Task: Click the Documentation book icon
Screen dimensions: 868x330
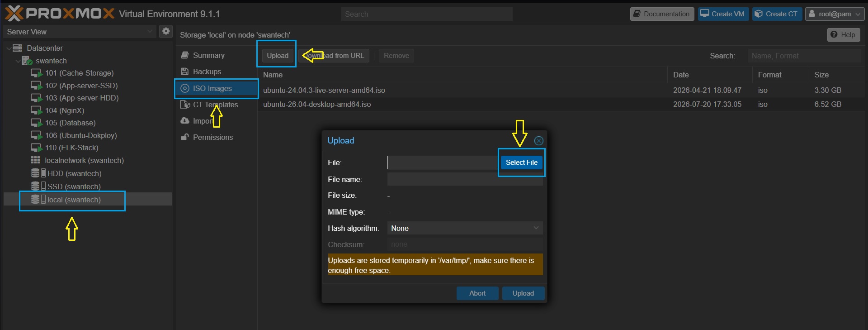Action: tap(637, 14)
